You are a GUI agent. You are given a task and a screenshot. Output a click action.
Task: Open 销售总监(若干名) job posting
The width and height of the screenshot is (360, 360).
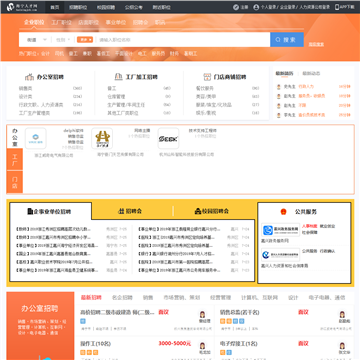point(239,312)
